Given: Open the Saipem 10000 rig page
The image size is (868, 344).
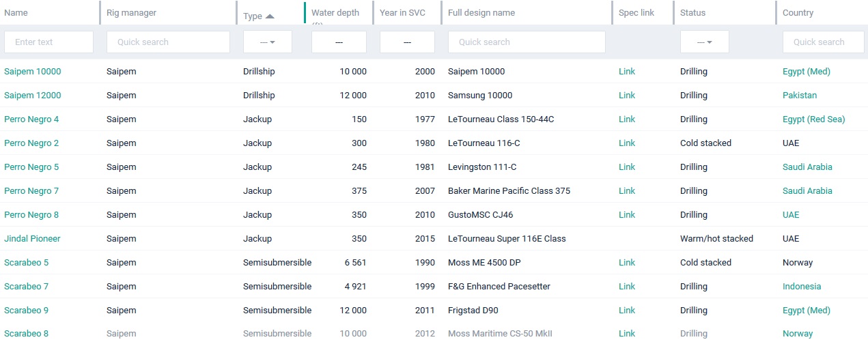Looking at the screenshot, I should [x=32, y=72].
